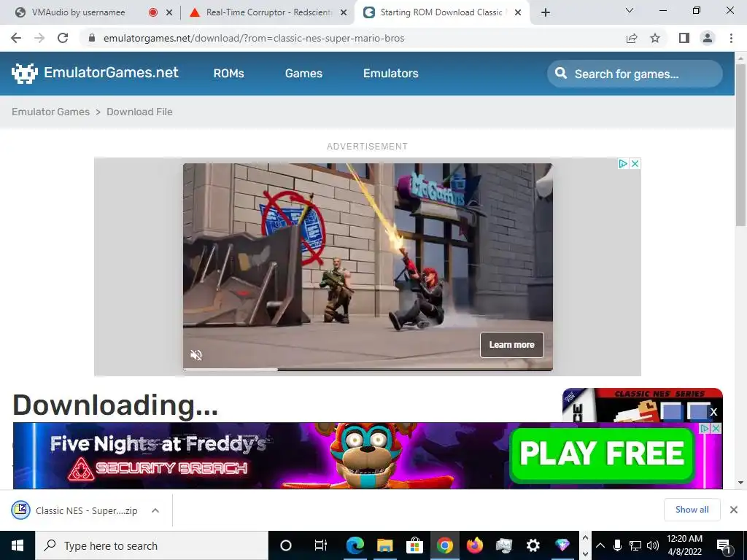Open the Download File breadcrumb
Image resolution: width=747 pixels, height=560 pixels.
139,112
